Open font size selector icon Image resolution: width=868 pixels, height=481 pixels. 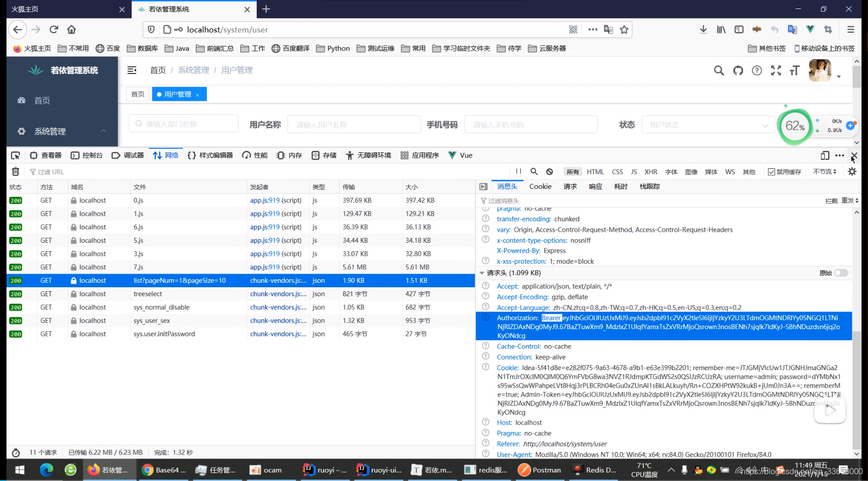[x=795, y=70]
